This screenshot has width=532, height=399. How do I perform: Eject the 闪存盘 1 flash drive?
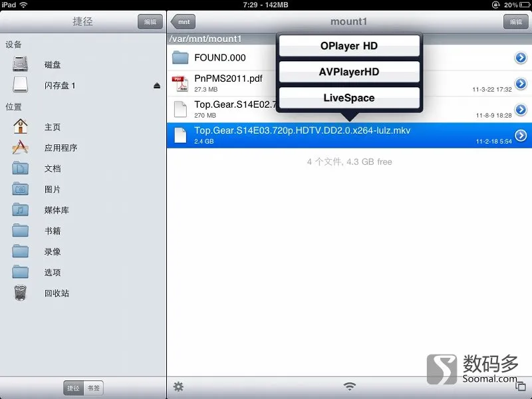pos(157,85)
